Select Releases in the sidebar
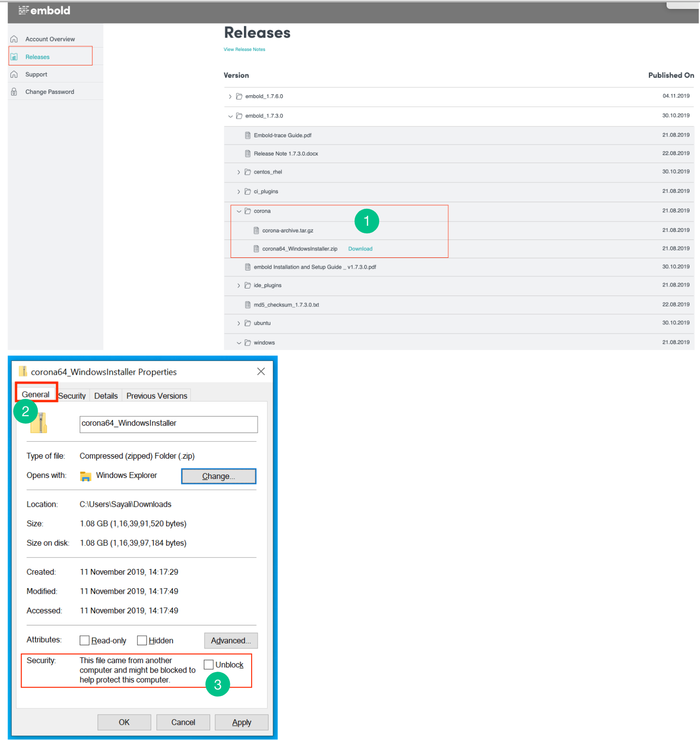The height and width of the screenshot is (740, 700). point(37,57)
